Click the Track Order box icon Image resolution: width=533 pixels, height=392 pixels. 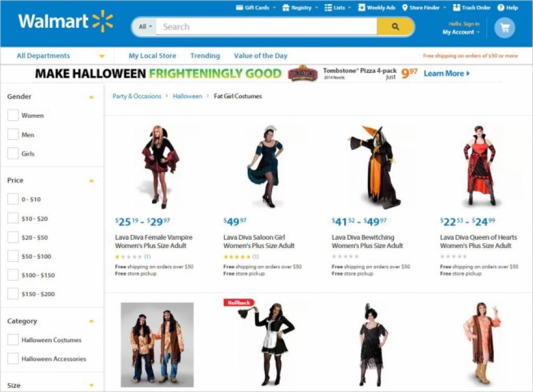pyautogui.click(x=456, y=7)
